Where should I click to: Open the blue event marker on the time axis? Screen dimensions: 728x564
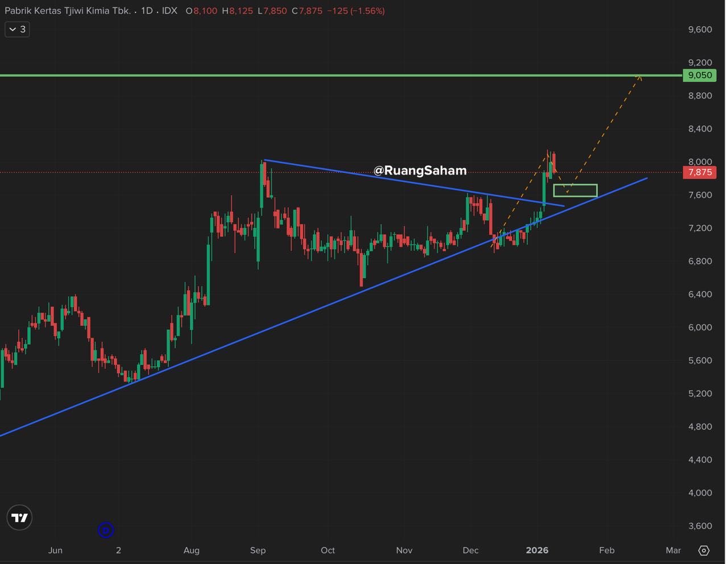point(106,530)
